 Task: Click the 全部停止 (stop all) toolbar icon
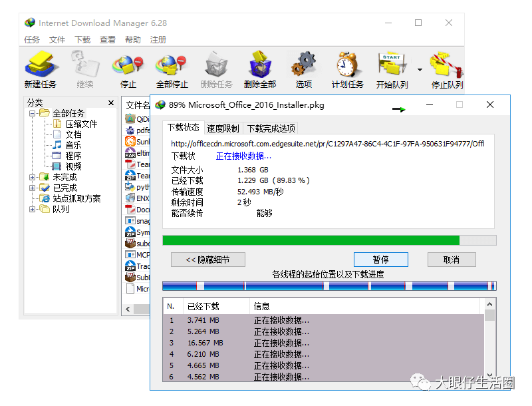[x=172, y=70]
